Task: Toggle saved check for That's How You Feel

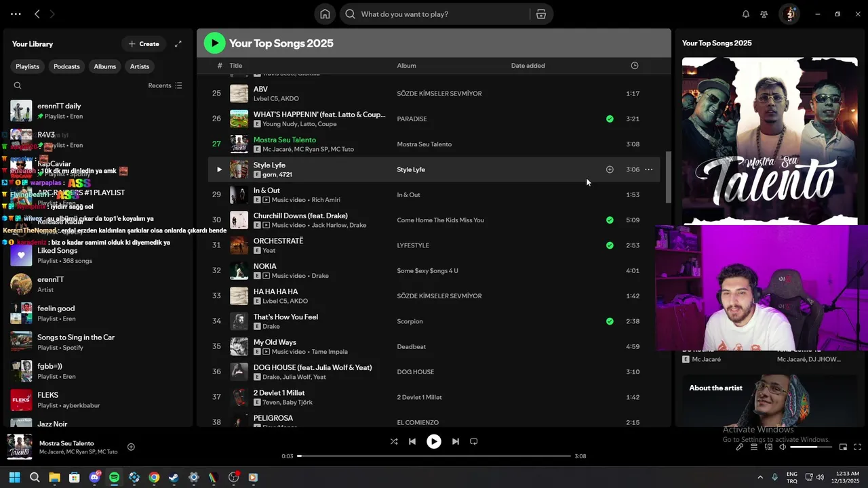Action: 610,321
